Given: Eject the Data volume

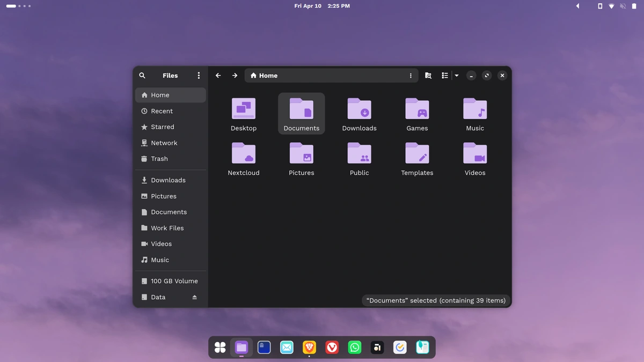Looking at the screenshot, I should [195, 297].
